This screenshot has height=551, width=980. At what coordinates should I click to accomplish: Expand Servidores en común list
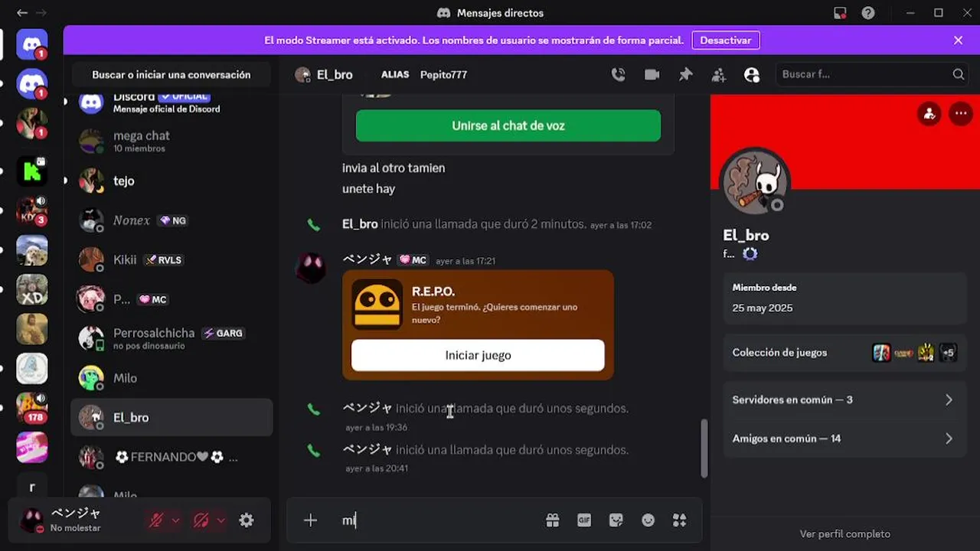point(844,399)
